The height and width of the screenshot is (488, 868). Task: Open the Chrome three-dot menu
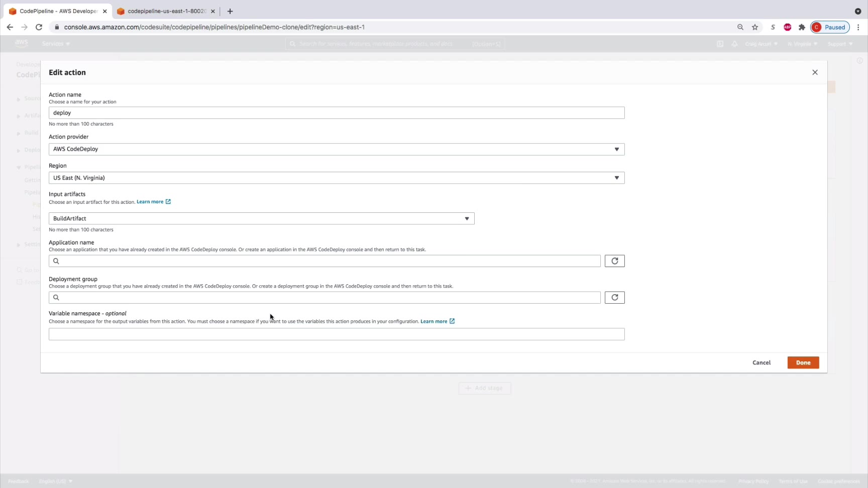[x=858, y=27]
